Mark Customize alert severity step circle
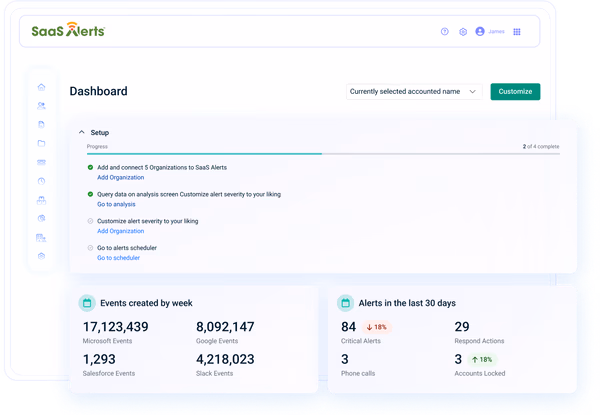Image resolution: width=600 pixels, height=415 pixels. (x=90, y=221)
